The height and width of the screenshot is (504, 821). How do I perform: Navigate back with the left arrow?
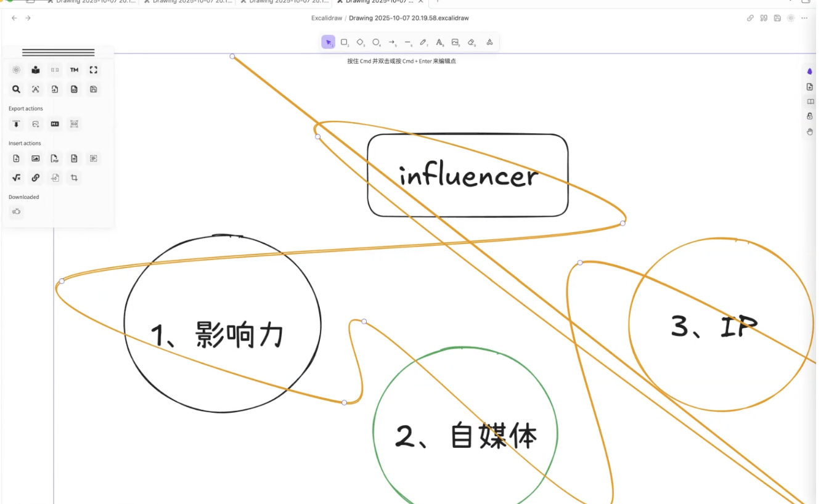[14, 18]
